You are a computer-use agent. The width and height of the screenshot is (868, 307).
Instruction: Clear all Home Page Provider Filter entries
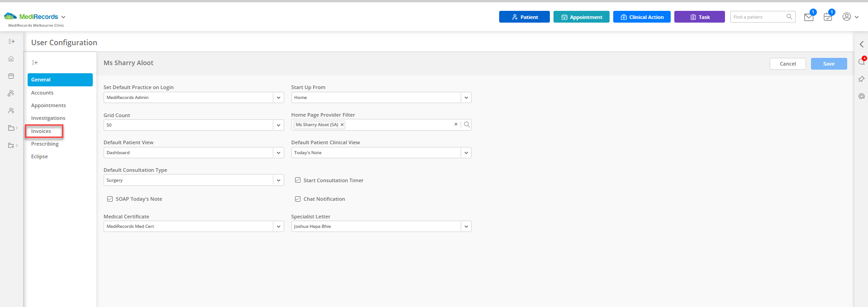pyautogui.click(x=456, y=124)
